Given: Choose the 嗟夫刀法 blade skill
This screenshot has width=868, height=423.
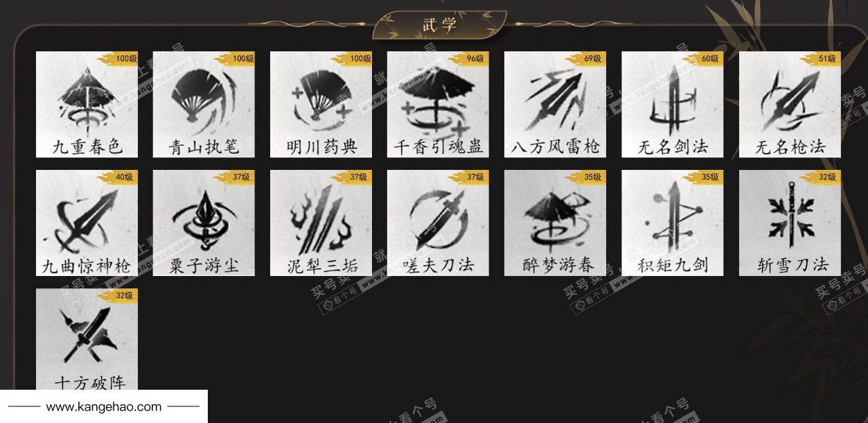Looking at the screenshot, I should click(x=438, y=223).
